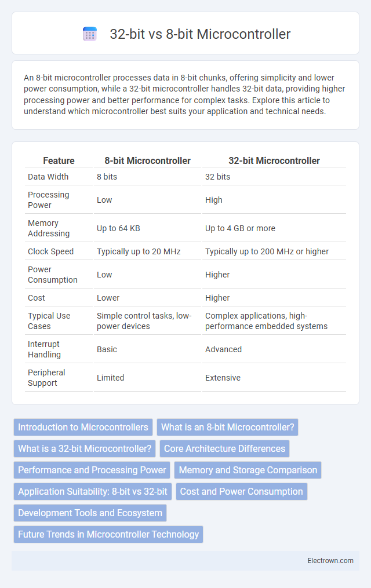The image size is (371, 588).
Task: Click the Typical Use Cases row label
Action: [x=49, y=321]
